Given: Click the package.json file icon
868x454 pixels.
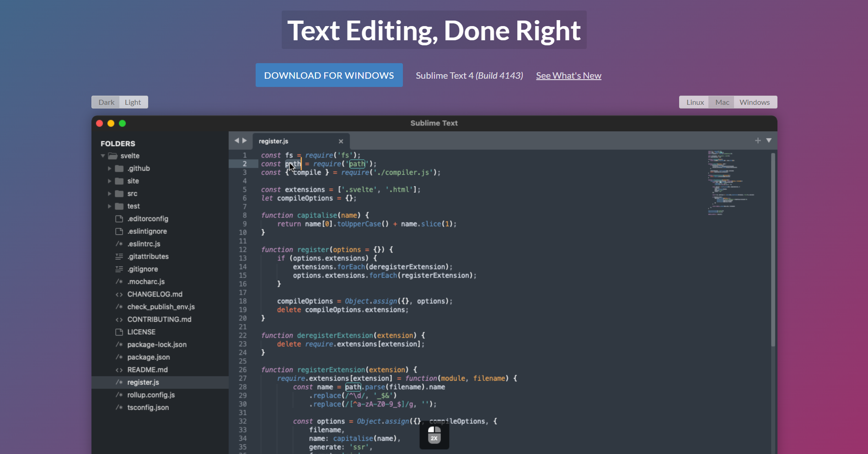Looking at the screenshot, I should [119, 357].
